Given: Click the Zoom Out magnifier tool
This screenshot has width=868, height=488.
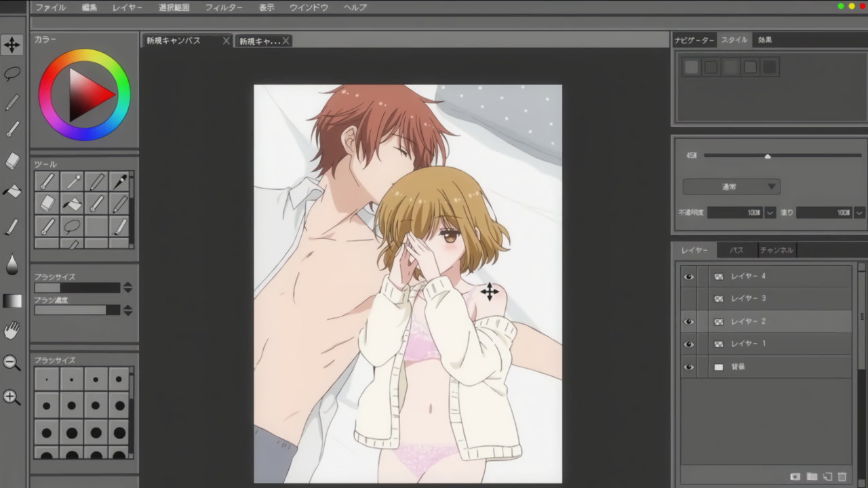Looking at the screenshot, I should point(12,363).
